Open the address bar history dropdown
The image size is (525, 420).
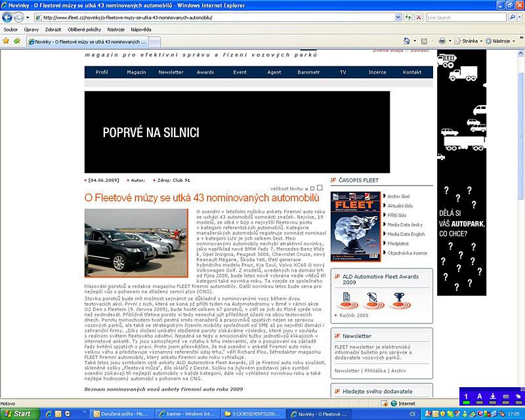tap(398, 17)
